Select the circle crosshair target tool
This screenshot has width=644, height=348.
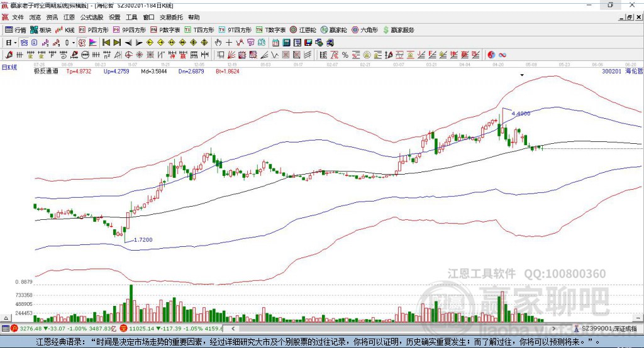tap(128, 55)
